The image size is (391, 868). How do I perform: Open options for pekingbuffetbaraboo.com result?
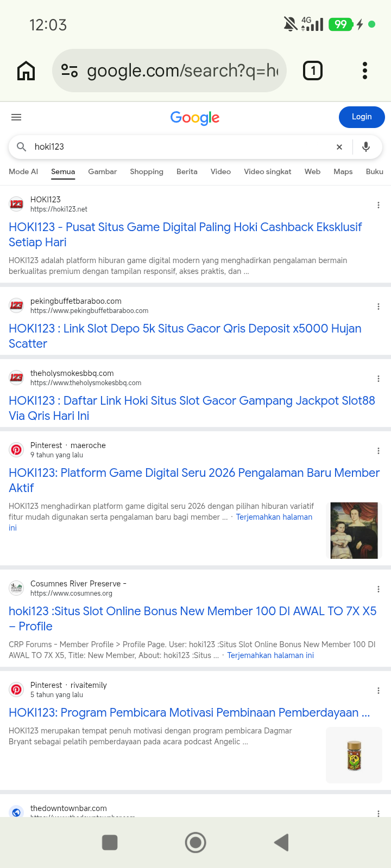point(379,307)
